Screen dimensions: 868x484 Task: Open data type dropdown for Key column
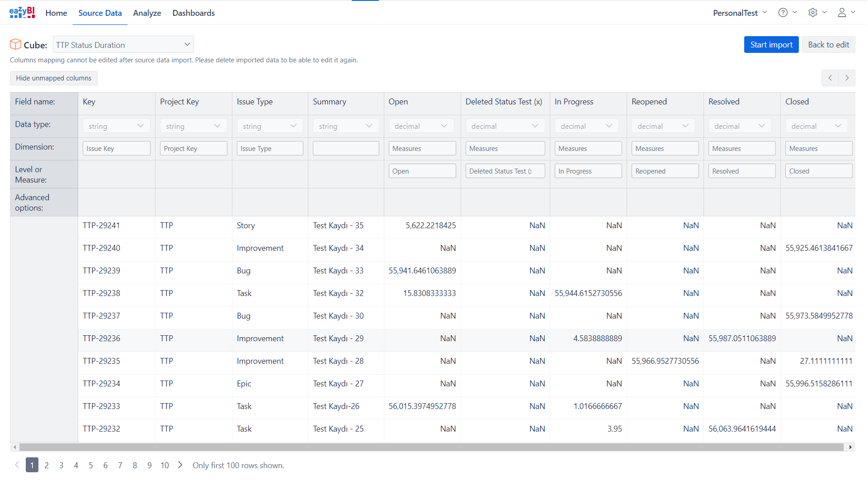[x=116, y=126]
